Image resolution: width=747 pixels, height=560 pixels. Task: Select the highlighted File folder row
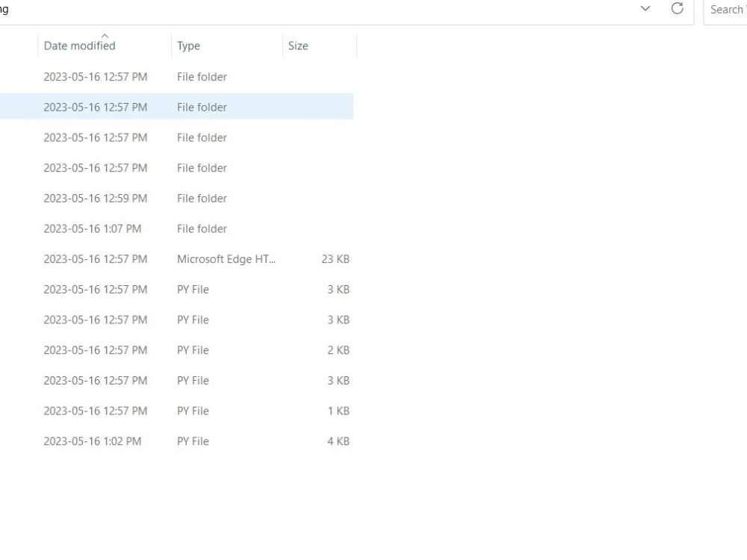[177, 107]
